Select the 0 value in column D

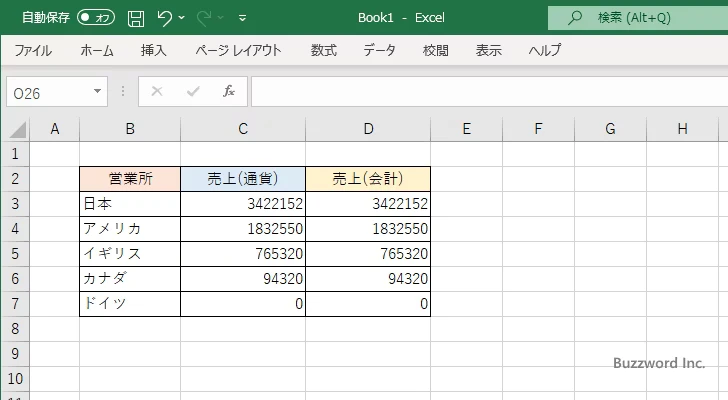click(368, 304)
